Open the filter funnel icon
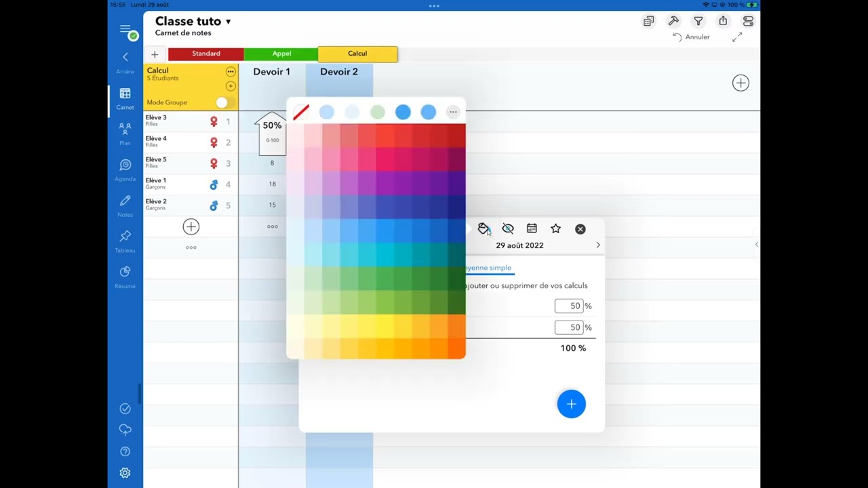The image size is (868, 488). click(x=698, y=21)
